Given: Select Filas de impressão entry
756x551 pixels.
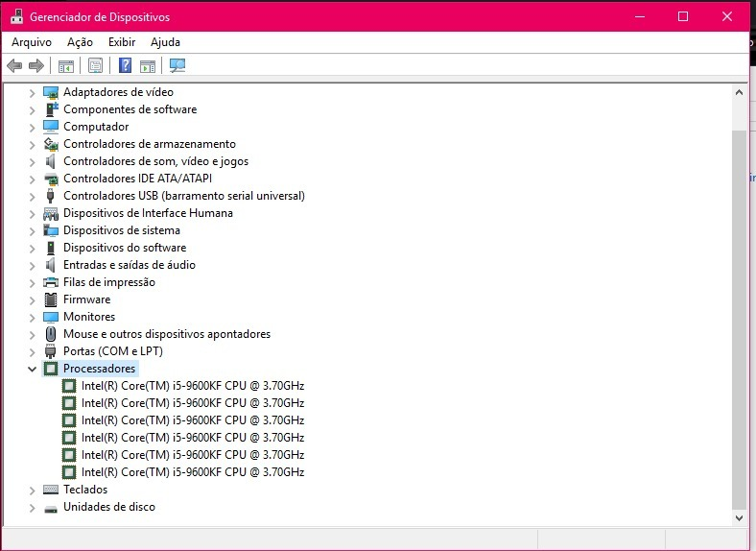Looking at the screenshot, I should 109,282.
